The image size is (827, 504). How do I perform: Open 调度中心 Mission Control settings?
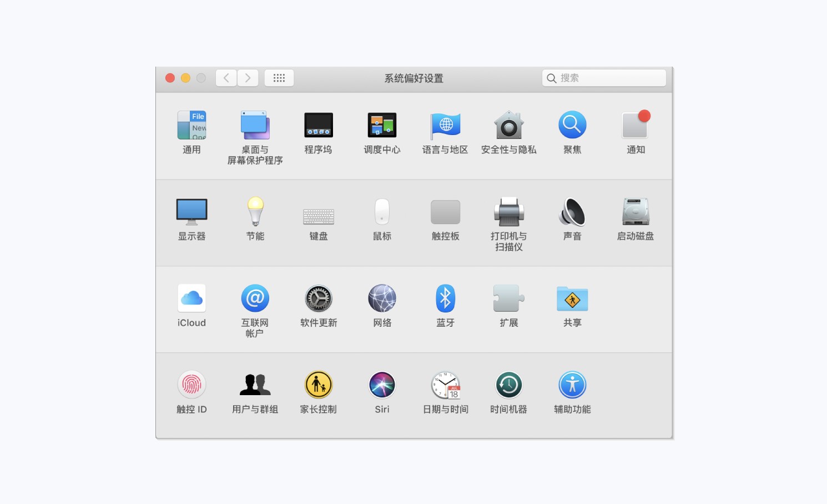click(382, 125)
